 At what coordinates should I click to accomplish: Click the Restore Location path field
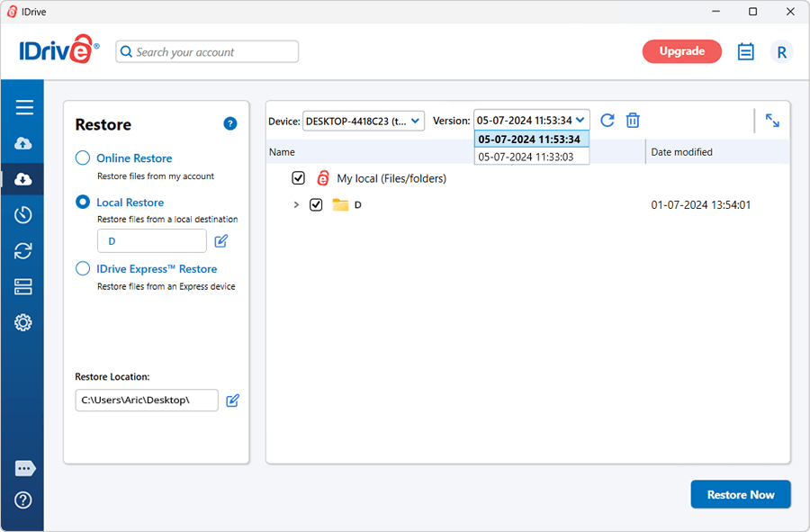pyautogui.click(x=147, y=401)
